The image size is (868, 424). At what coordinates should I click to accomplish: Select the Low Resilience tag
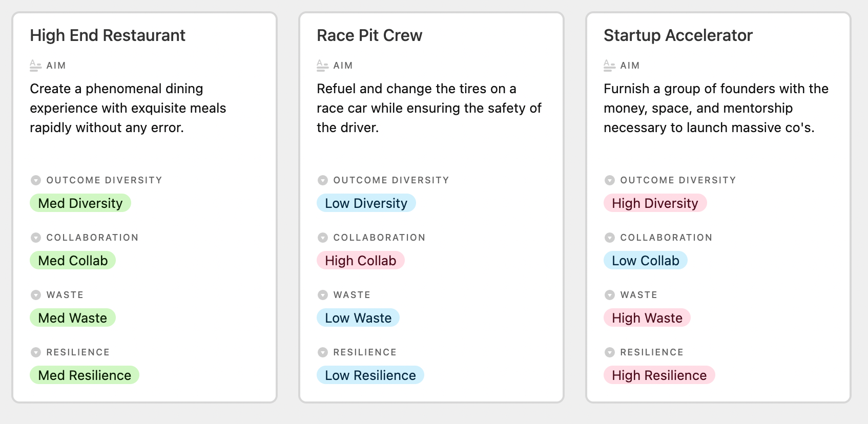(370, 375)
